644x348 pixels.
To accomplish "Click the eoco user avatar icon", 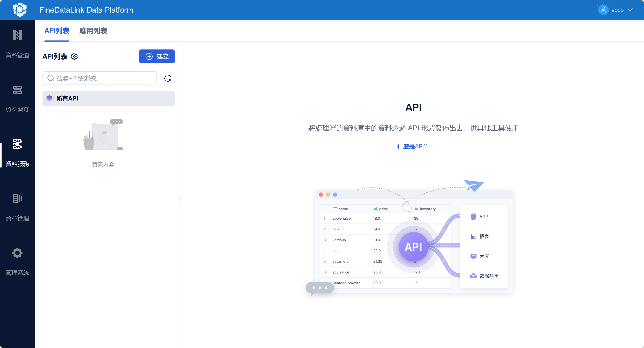I will pos(603,10).
